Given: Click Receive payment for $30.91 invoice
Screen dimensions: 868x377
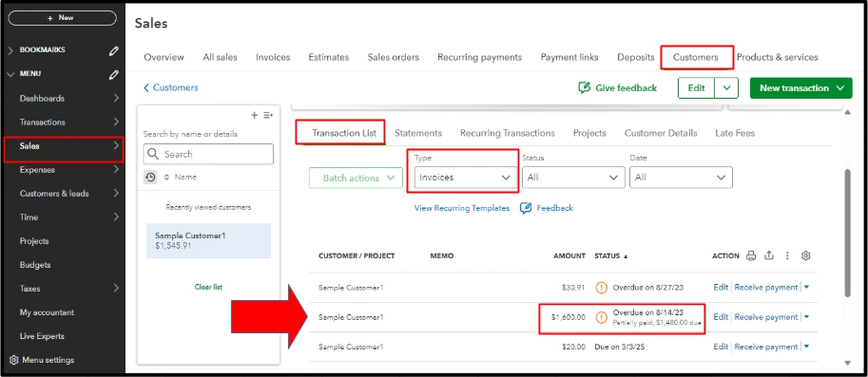Looking at the screenshot, I should click(766, 288).
